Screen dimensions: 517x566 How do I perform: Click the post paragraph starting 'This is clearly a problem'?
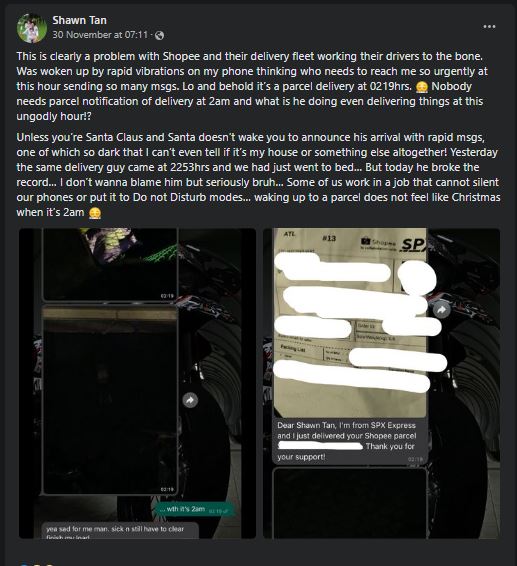coord(252,86)
